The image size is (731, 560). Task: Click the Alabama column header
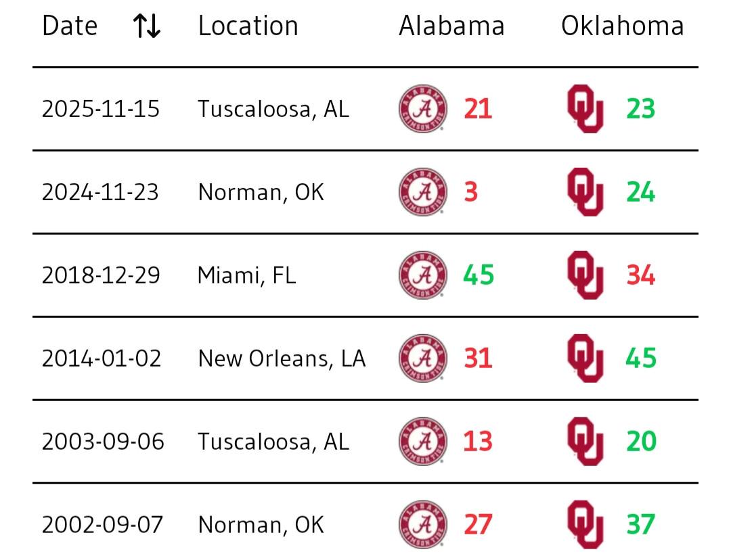point(451,26)
